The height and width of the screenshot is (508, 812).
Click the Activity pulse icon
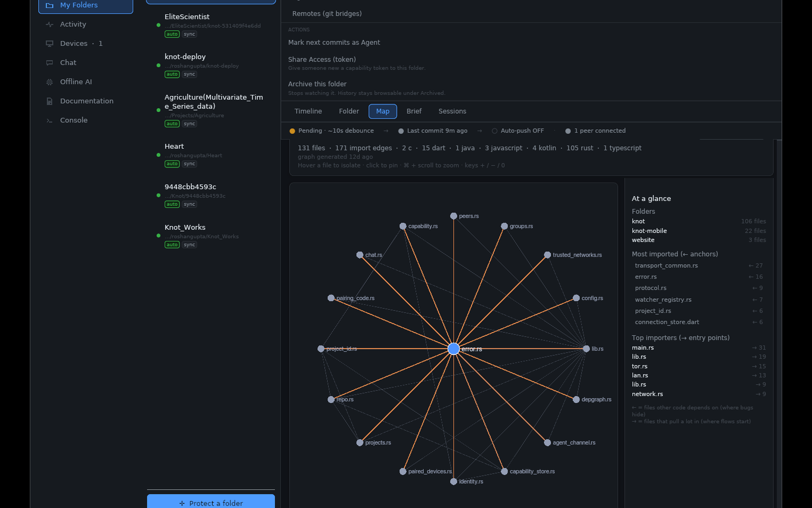pyautogui.click(x=49, y=24)
